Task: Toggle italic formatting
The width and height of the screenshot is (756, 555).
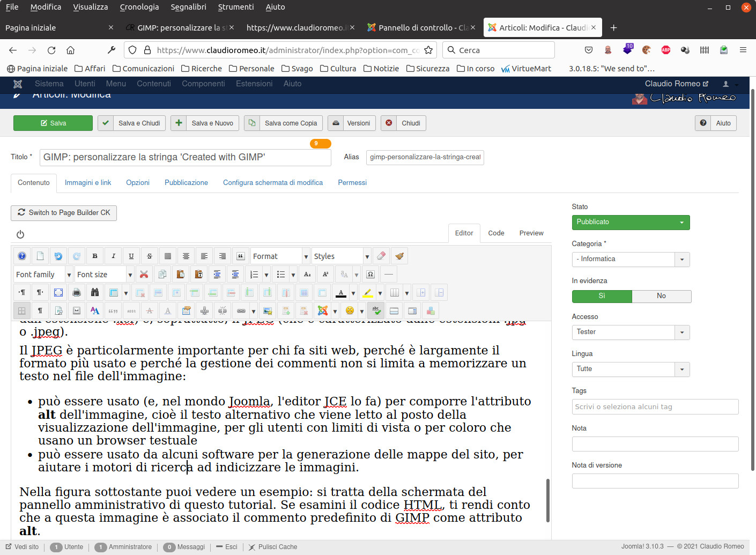Action: (x=113, y=256)
